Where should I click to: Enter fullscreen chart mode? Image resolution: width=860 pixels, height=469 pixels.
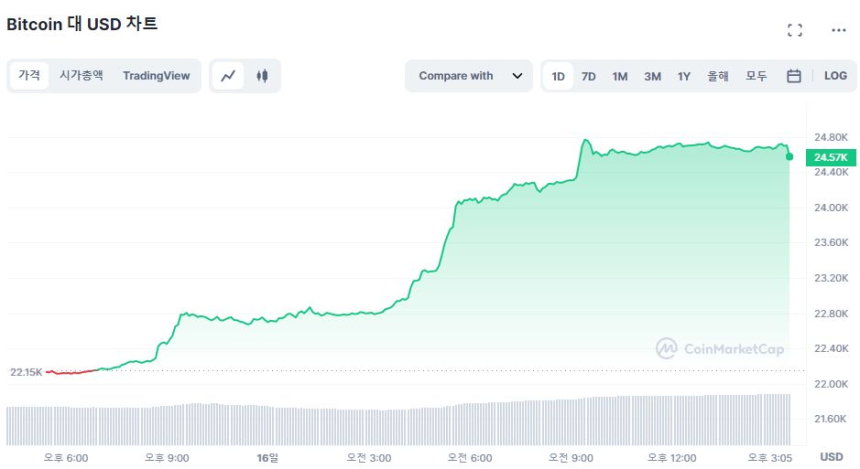pyautogui.click(x=795, y=30)
